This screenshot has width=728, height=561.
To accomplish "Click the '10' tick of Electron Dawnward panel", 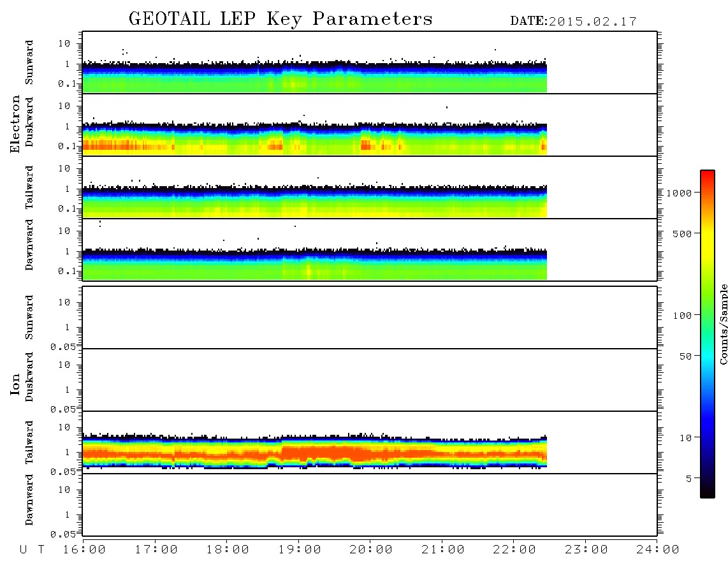I will 64,231.
